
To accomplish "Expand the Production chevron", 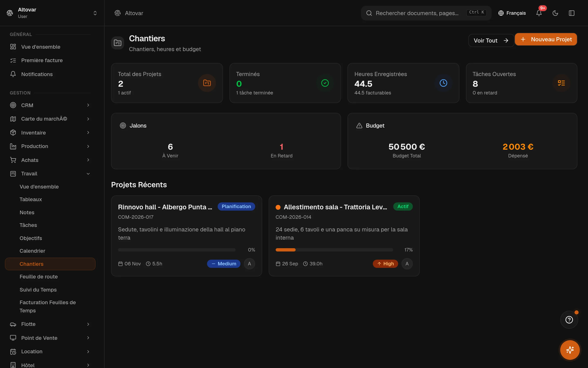I will 88,146.
